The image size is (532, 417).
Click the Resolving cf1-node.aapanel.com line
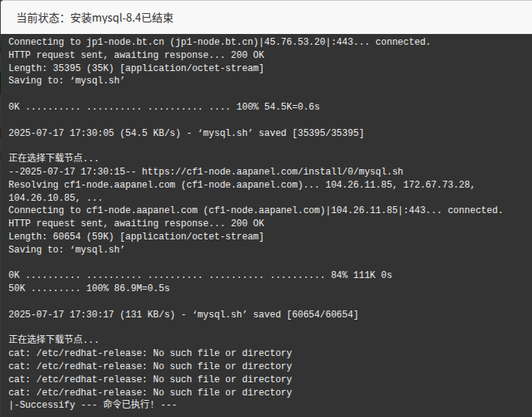pyautogui.click(x=242, y=185)
